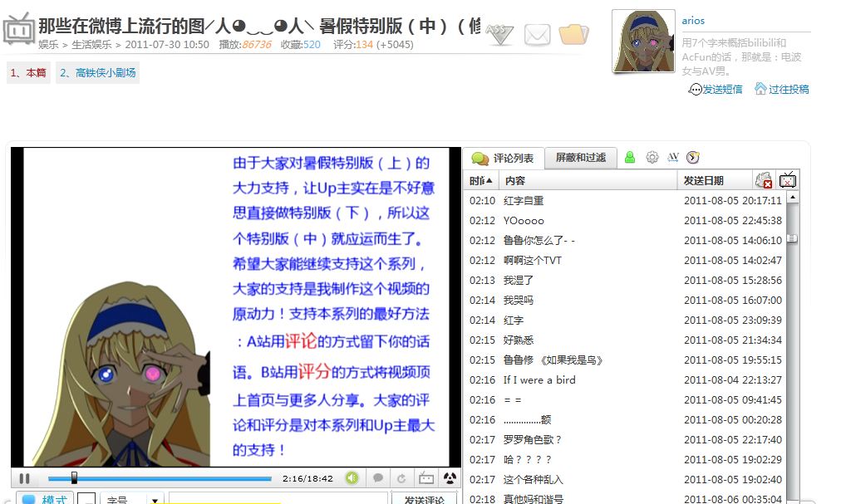841x504 pixels.
Task: Select comment row 罗罗角色歌?
Action: [x=626, y=440]
